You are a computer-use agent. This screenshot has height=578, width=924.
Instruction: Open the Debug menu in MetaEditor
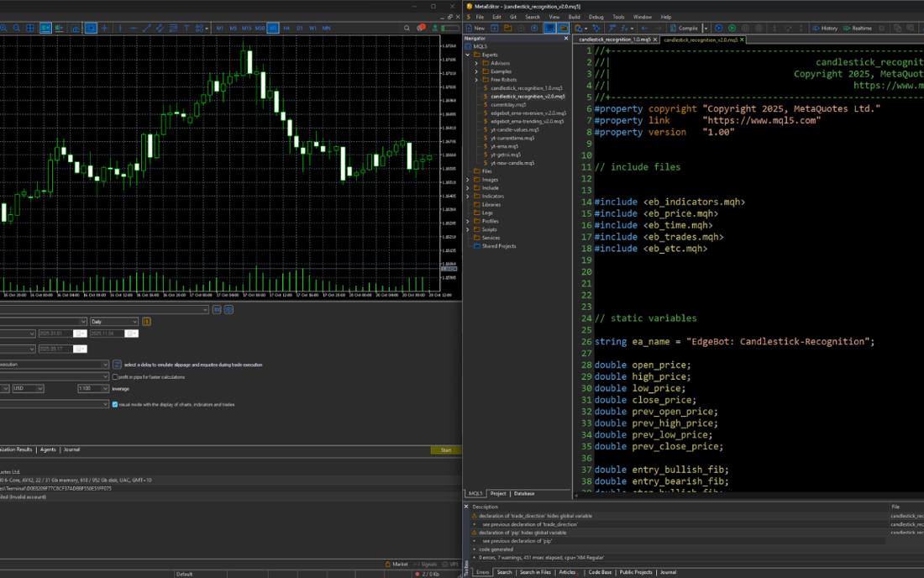pyautogui.click(x=596, y=17)
